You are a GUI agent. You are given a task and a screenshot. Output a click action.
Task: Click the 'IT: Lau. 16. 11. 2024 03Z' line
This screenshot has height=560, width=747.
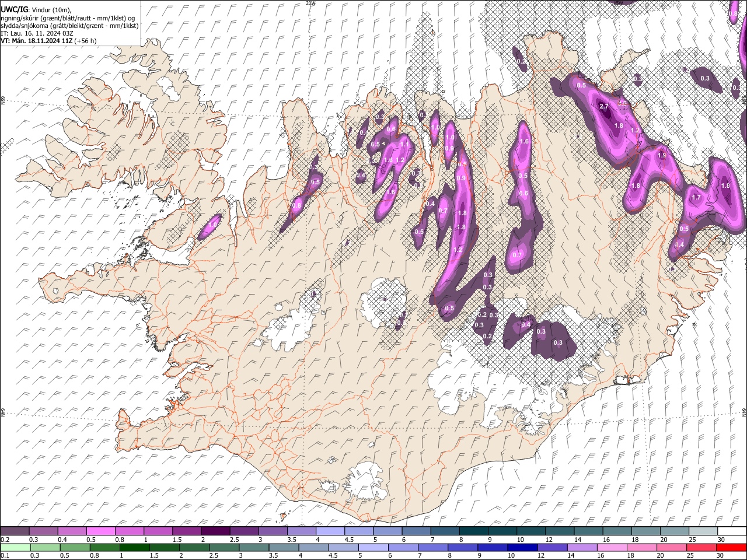[x=37, y=33]
